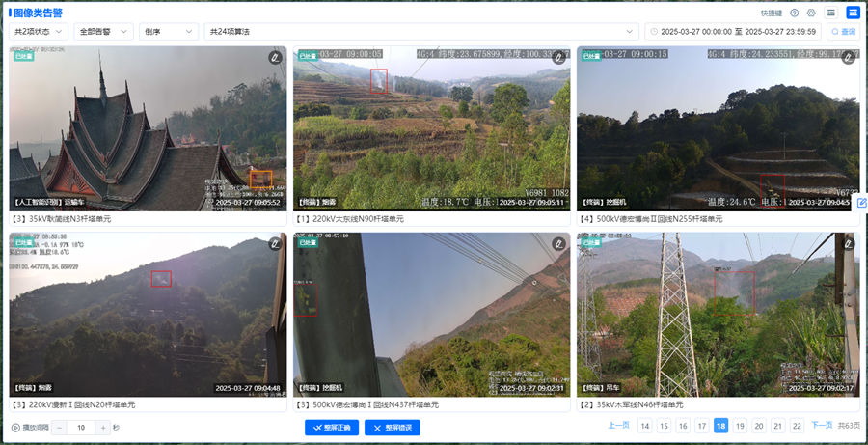Click the 下一页 next page link
The image size is (868, 445).
pos(822,425)
